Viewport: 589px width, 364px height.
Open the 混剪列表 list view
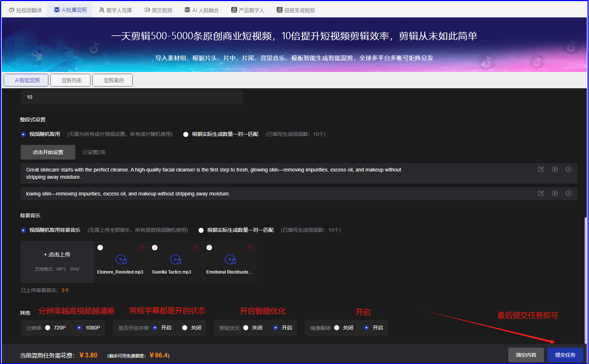[70, 80]
